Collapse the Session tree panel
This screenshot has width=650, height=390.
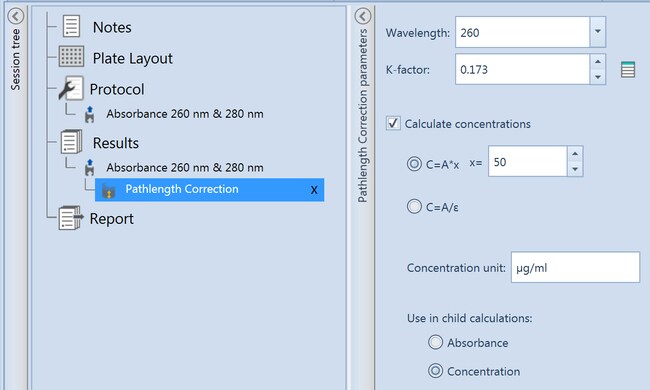16,16
